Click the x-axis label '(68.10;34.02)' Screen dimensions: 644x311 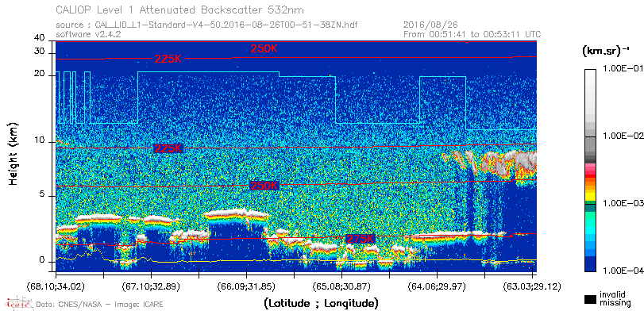tap(56, 286)
